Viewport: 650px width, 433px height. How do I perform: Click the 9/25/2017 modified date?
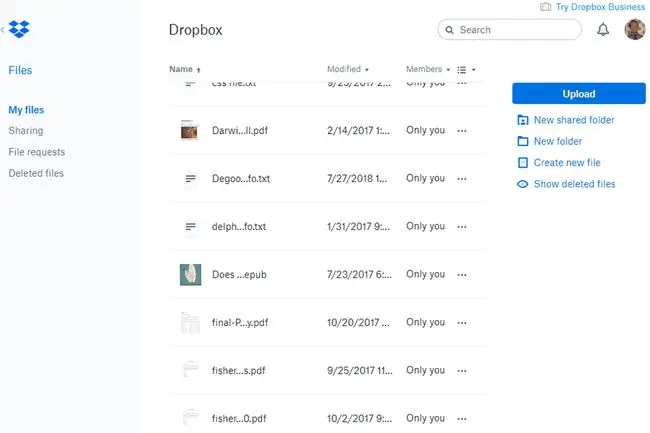(359, 371)
